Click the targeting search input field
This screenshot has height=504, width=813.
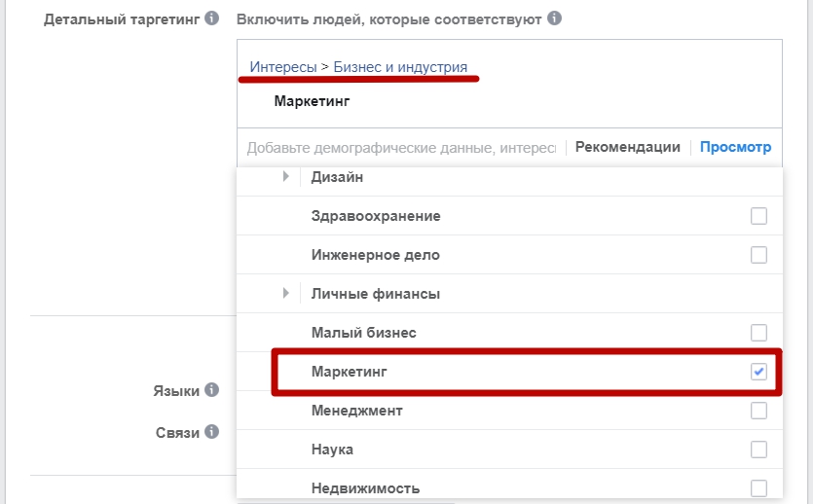(x=401, y=148)
